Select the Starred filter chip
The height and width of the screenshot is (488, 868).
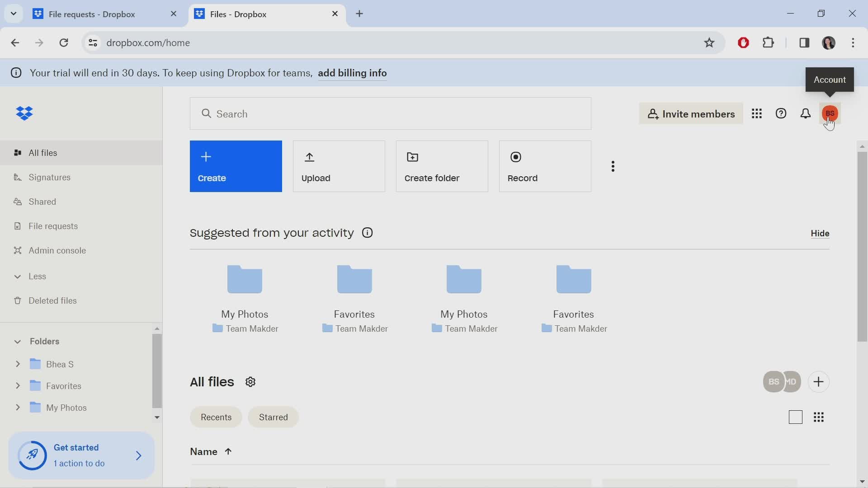273,417
